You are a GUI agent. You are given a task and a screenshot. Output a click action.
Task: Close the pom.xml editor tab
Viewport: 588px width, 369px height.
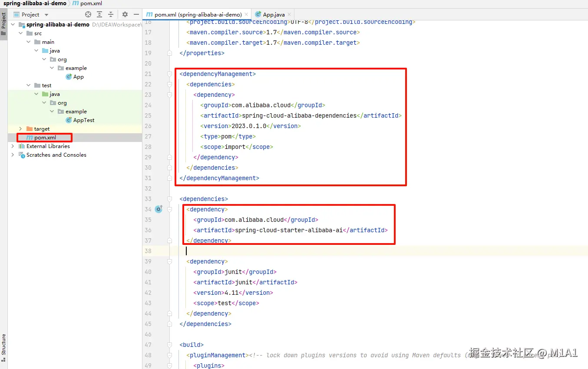247,14
